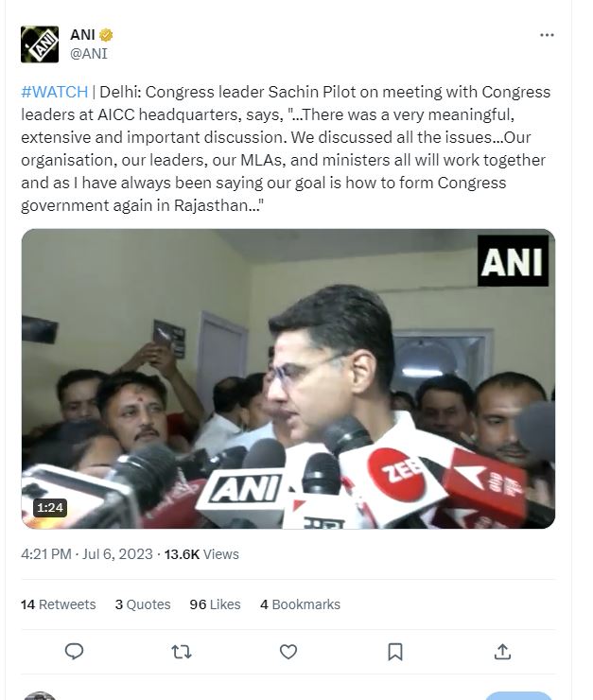This screenshot has height=700, width=593.
Task: Like the tweet with heart icon
Action: [x=288, y=652]
